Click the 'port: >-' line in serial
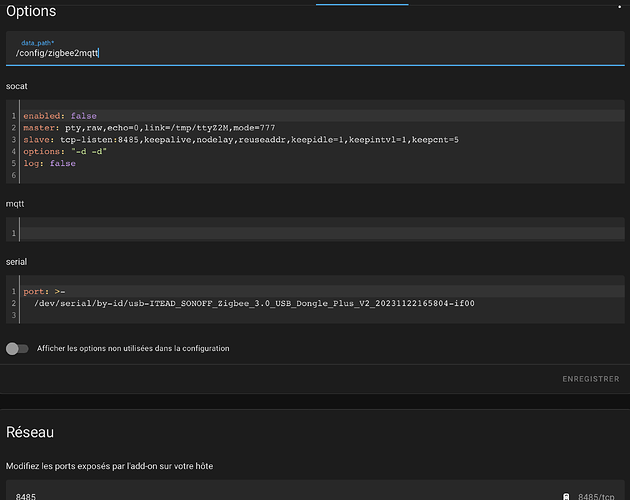The width and height of the screenshot is (630, 500). [44, 291]
